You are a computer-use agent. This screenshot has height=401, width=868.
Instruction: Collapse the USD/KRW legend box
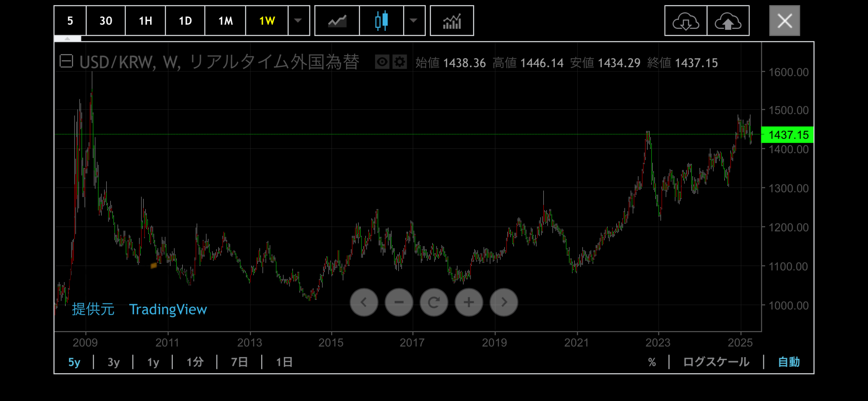point(66,61)
